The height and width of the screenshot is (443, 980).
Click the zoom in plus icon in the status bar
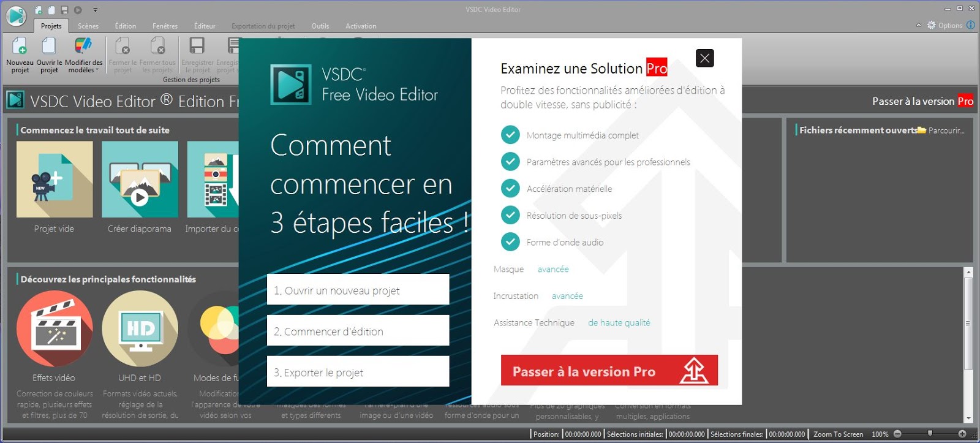click(962, 434)
